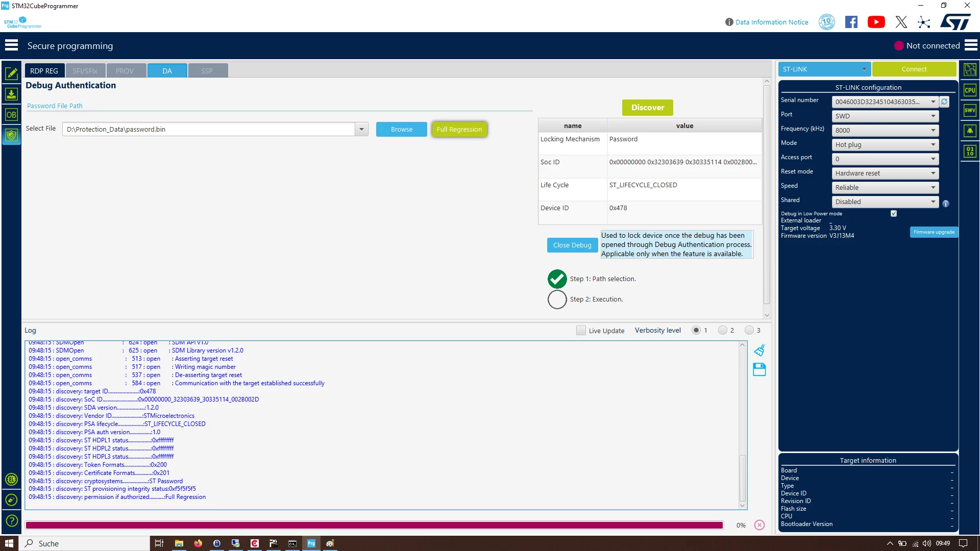Expand the Frequency (kHz) dropdown

click(x=885, y=131)
